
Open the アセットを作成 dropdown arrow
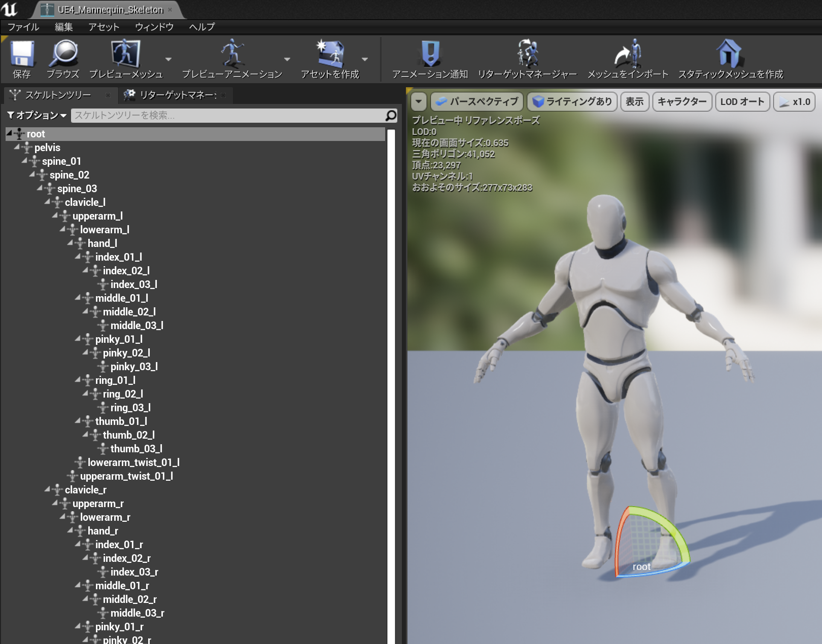pos(365,59)
